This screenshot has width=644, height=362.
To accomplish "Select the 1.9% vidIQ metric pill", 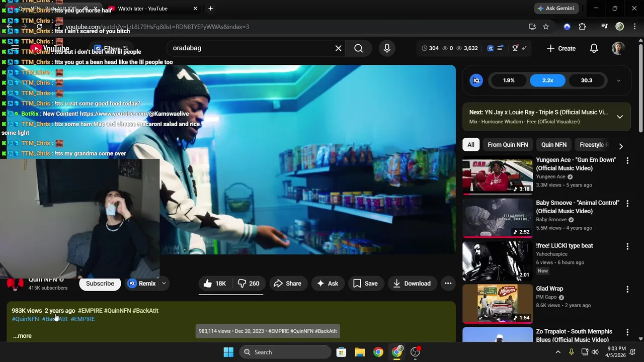I will click(x=509, y=80).
